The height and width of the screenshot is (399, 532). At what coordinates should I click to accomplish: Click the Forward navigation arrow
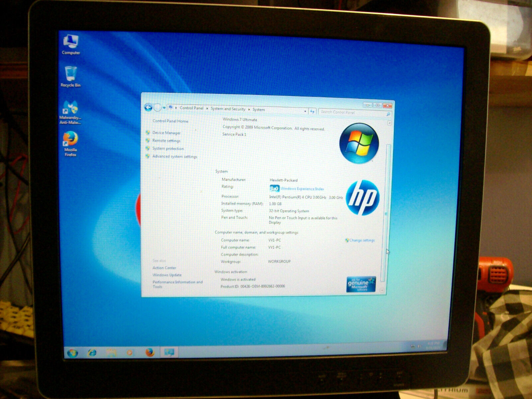(x=157, y=107)
